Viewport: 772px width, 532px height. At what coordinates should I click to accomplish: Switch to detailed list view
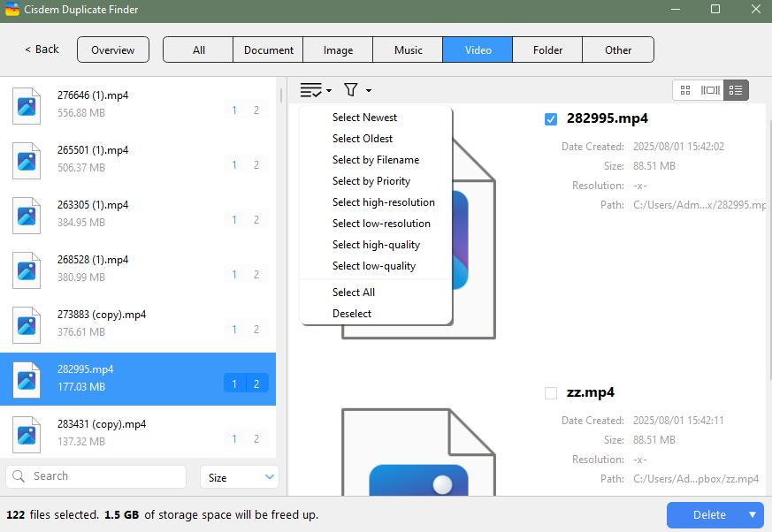(x=736, y=90)
